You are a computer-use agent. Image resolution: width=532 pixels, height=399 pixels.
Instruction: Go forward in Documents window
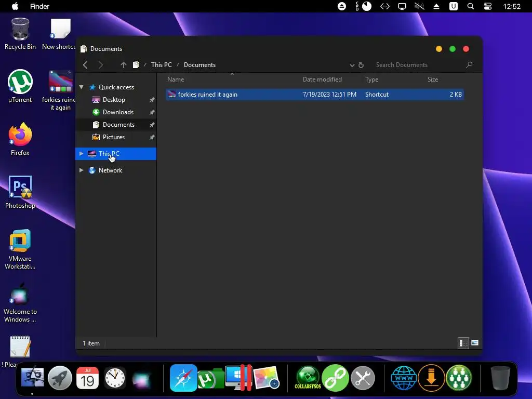pos(101,65)
